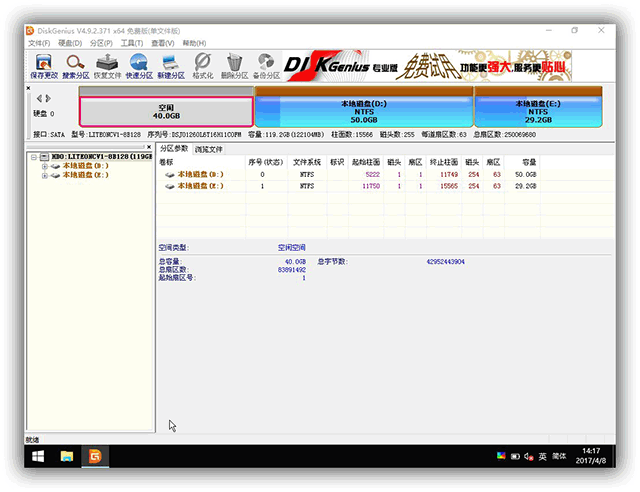Open the 查看(V) menu
The image size is (640, 492).
tap(162, 43)
